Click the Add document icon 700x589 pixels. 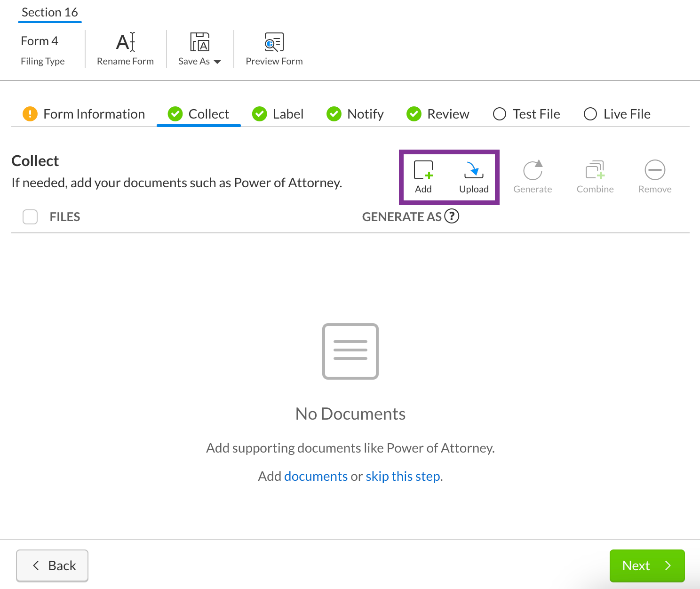(423, 170)
